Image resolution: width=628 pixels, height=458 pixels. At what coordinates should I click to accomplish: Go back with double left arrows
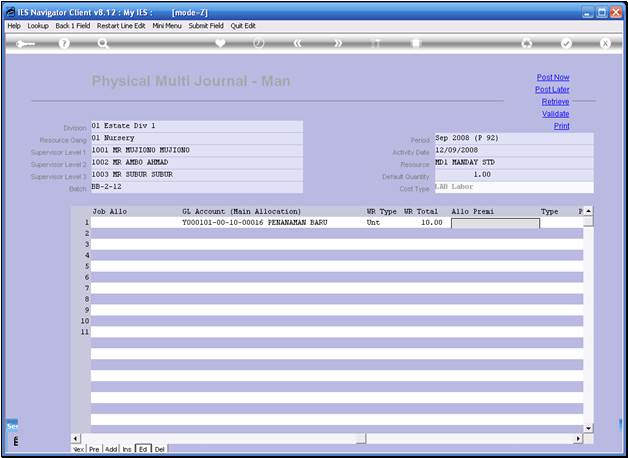pyautogui.click(x=298, y=44)
